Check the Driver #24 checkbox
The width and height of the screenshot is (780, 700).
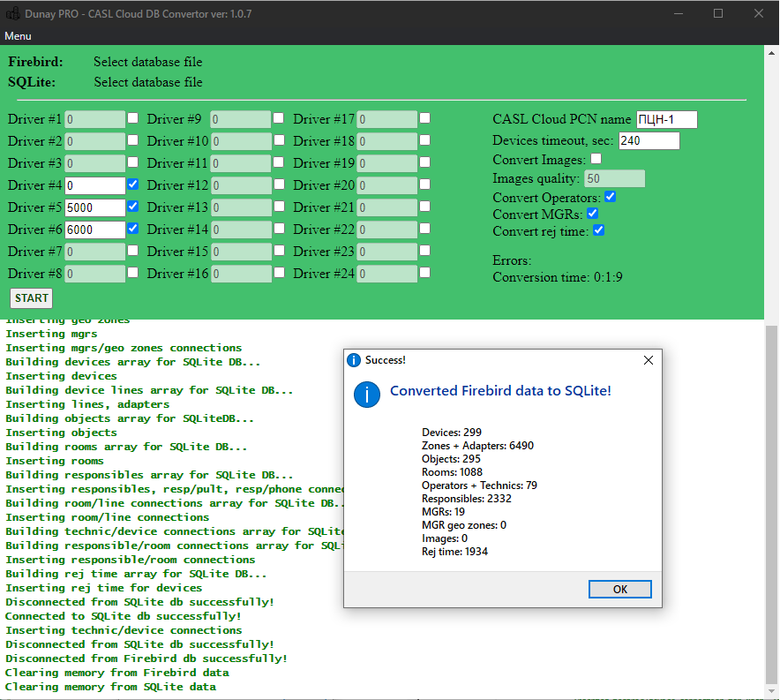pos(424,273)
